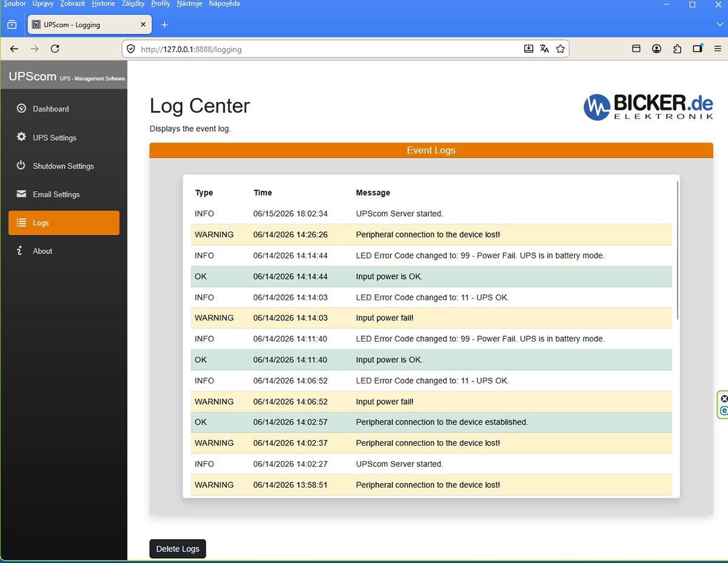Click the Shutdown Settings power icon
728x563 pixels.
21,166
